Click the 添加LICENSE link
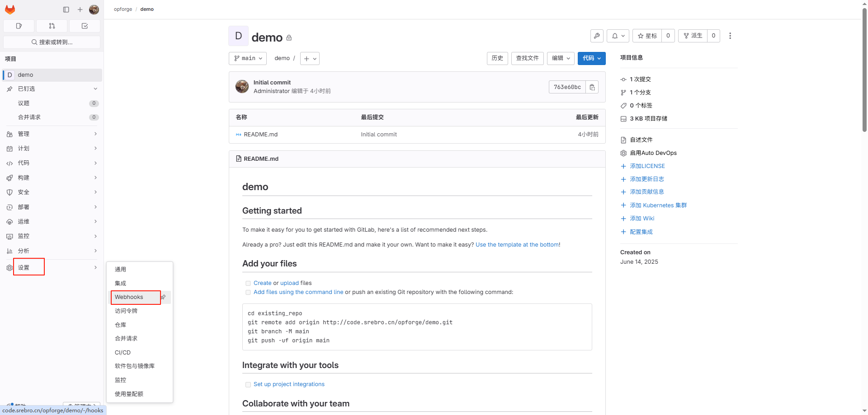 647,166
